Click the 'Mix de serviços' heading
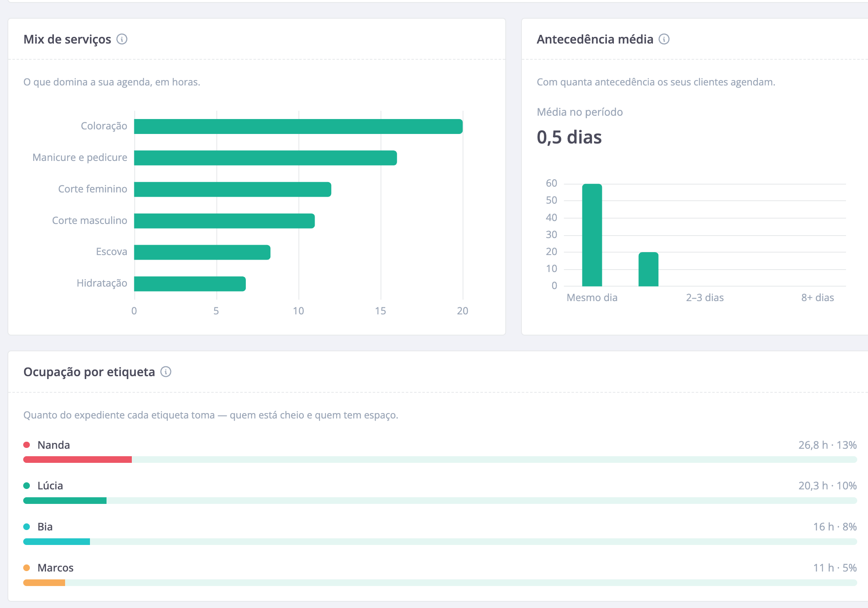Image resolution: width=868 pixels, height=608 pixels. pos(67,39)
